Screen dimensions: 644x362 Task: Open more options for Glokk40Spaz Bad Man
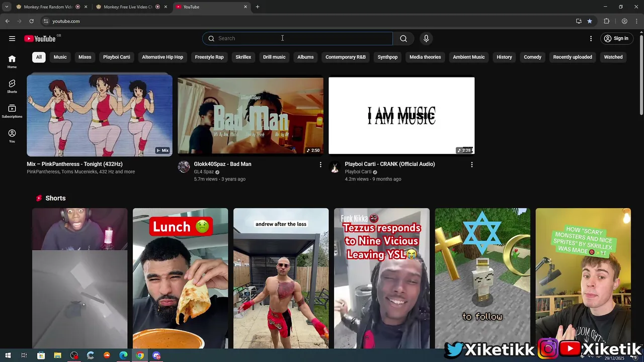pyautogui.click(x=320, y=164)
